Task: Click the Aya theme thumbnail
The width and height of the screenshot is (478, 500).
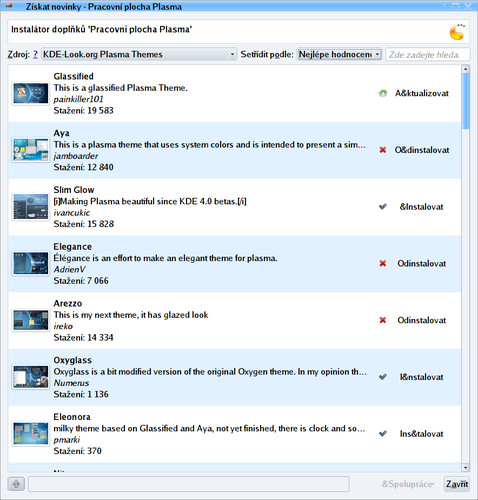Action: click(x=30, y=150)
